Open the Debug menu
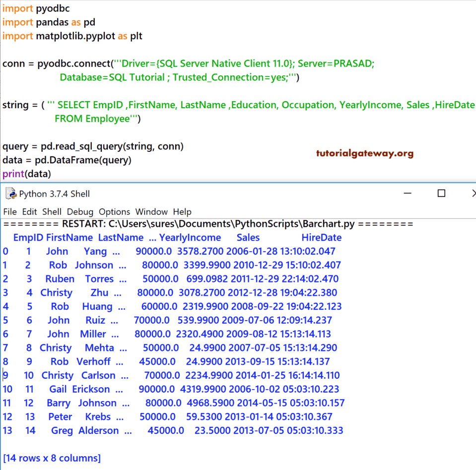The width and height of the screenshot is (476, 470). click(80, 211)
